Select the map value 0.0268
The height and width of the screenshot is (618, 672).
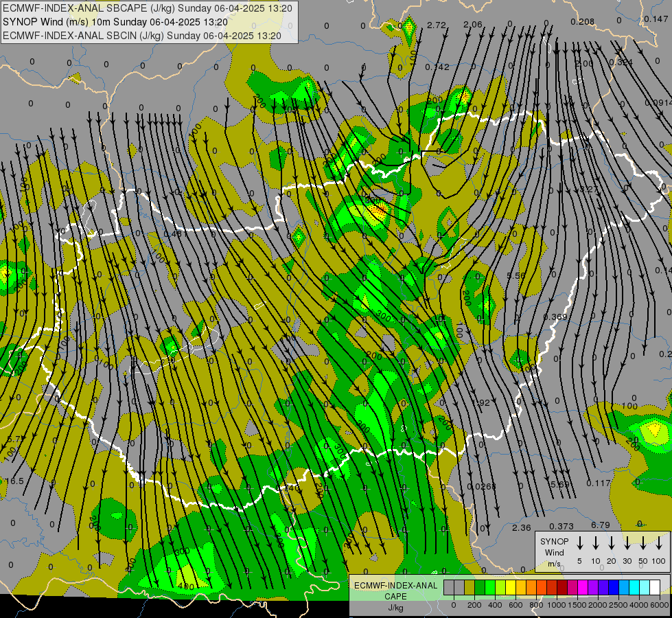pyautogui.click(x=481, y=486)
